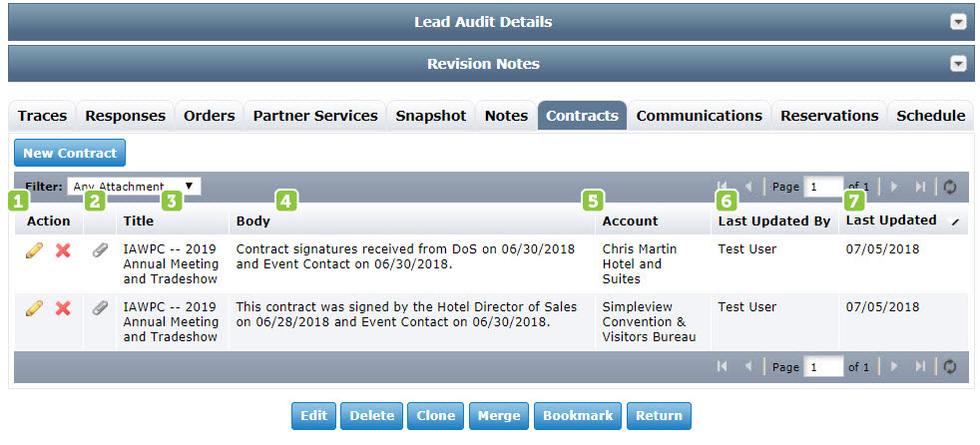Click the Merge button
This screenshot has height=445, width=980.
click(499, 416)
